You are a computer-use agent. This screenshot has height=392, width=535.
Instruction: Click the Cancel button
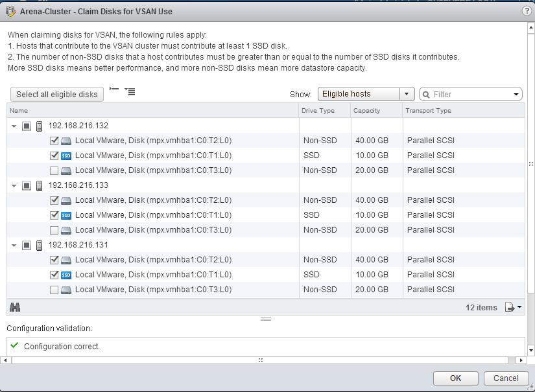click(x=506, y=378)
